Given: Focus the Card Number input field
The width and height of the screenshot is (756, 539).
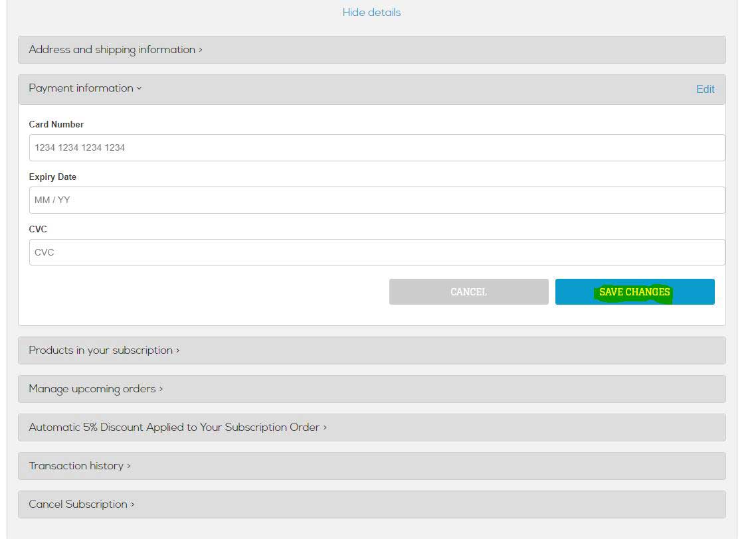Looking at the screenshot, I should [x=377, y=147].
